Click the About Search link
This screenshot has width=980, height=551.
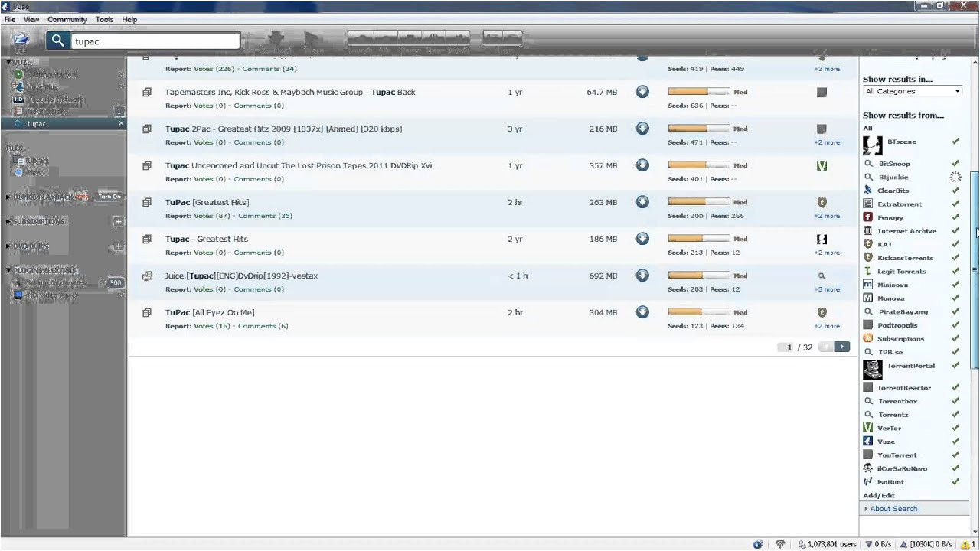[x=893, y=509]
